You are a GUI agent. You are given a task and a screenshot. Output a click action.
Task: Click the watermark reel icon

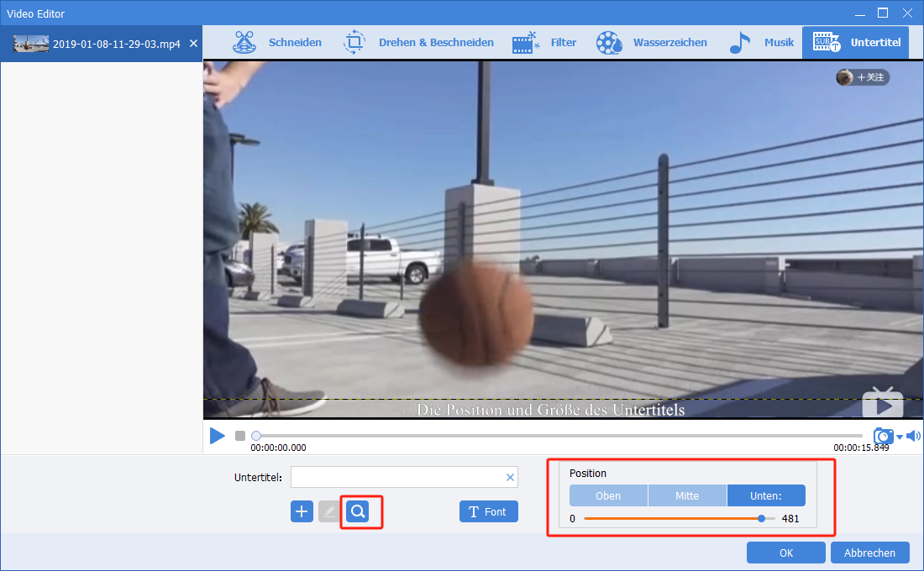pos(609,43)
